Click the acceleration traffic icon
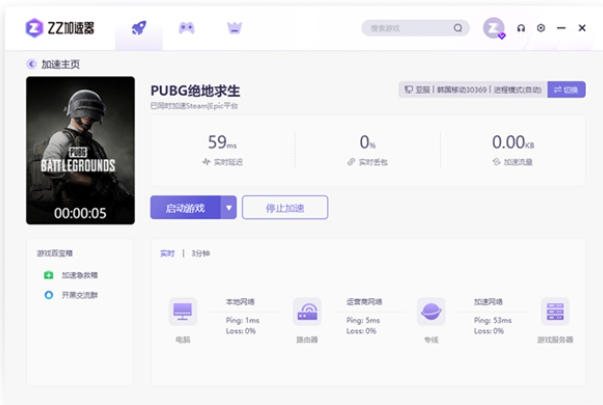The image size is (603, 405). coord(496,162)
